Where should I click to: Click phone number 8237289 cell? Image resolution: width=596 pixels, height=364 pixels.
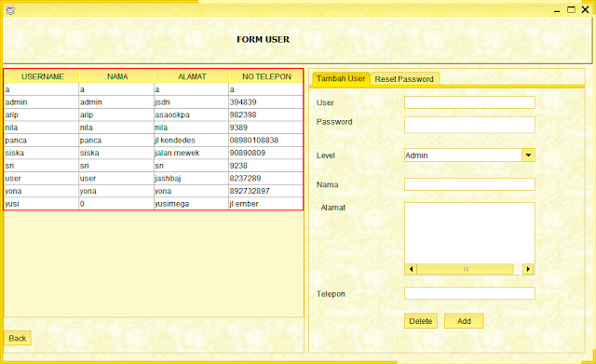(265, 178)
